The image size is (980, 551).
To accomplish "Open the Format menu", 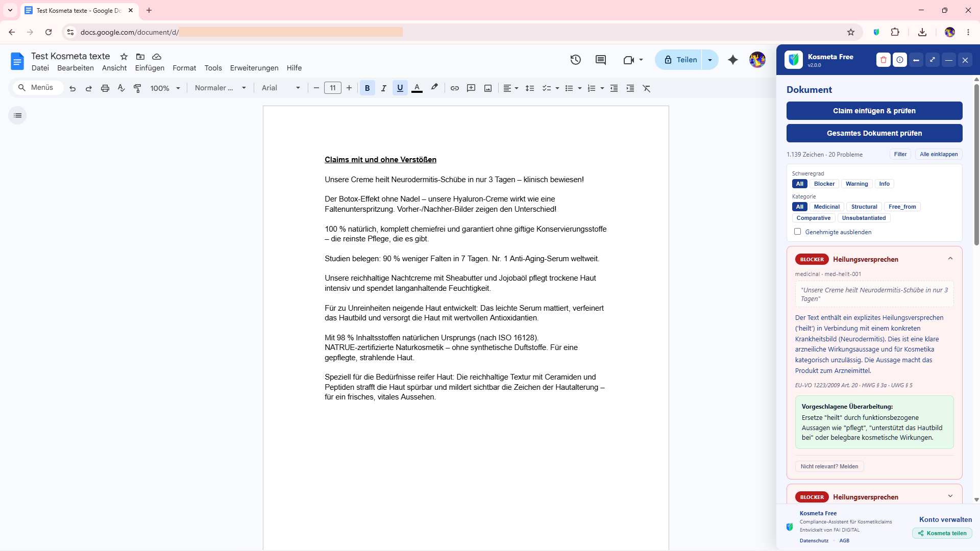I will pos(184,68).
